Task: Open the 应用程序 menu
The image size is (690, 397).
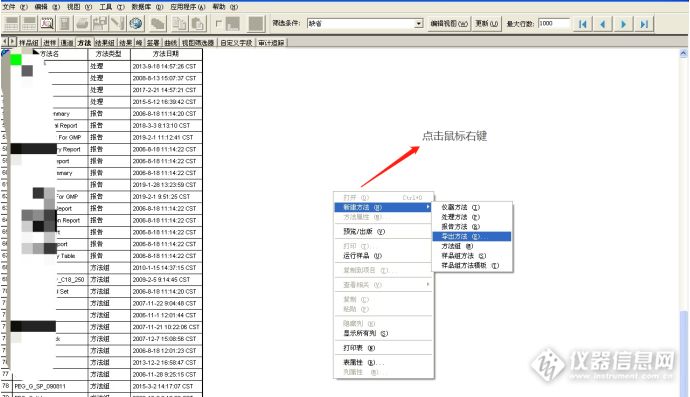Action: (x=187, y=7)
